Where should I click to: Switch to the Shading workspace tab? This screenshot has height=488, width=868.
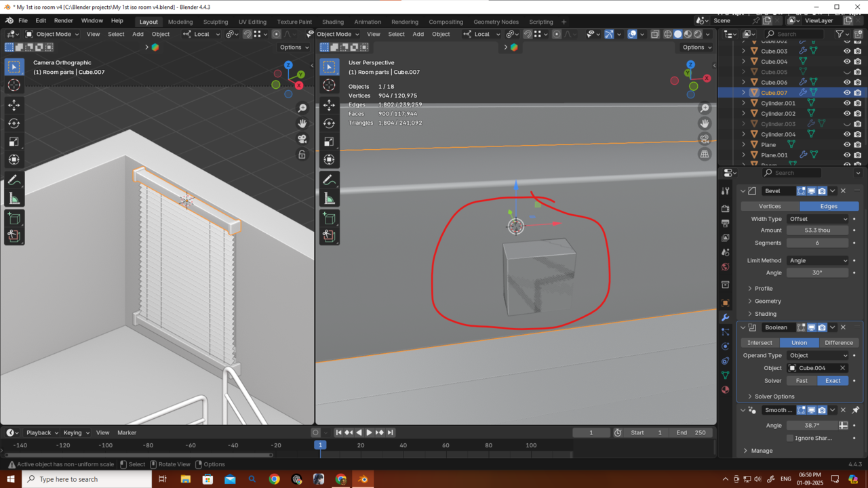[x=332, y=22]
